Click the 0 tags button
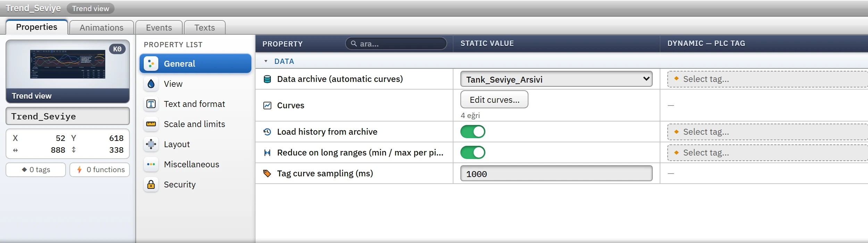Viewport: 868px width, 243px height. tap(36, 170)
